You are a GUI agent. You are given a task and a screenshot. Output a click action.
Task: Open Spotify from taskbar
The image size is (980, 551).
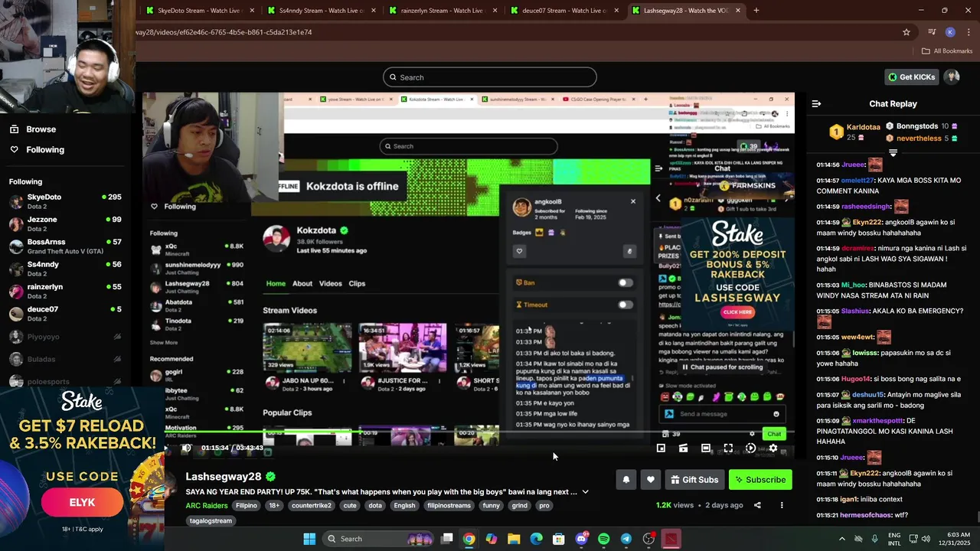pyautogui.click(x=603, y=539)
